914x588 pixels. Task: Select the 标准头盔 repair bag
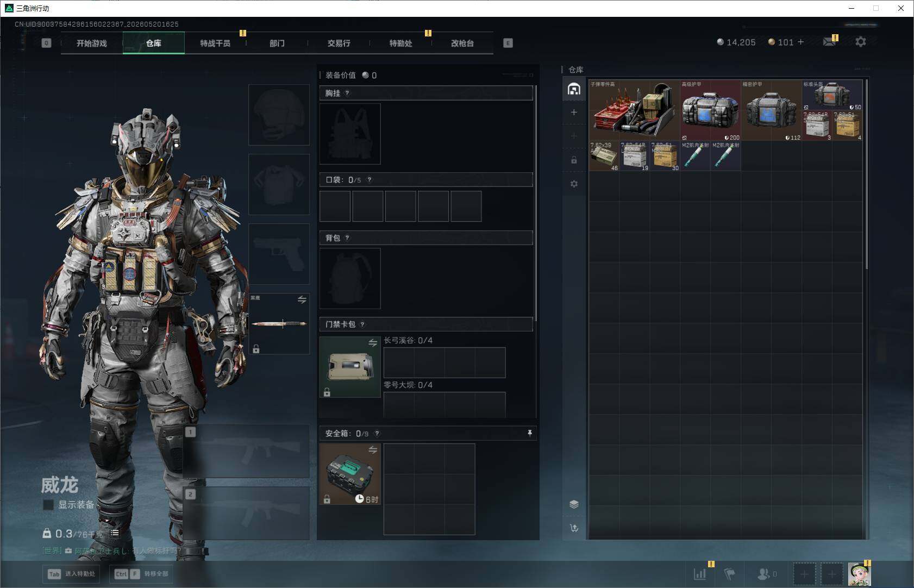832,95
